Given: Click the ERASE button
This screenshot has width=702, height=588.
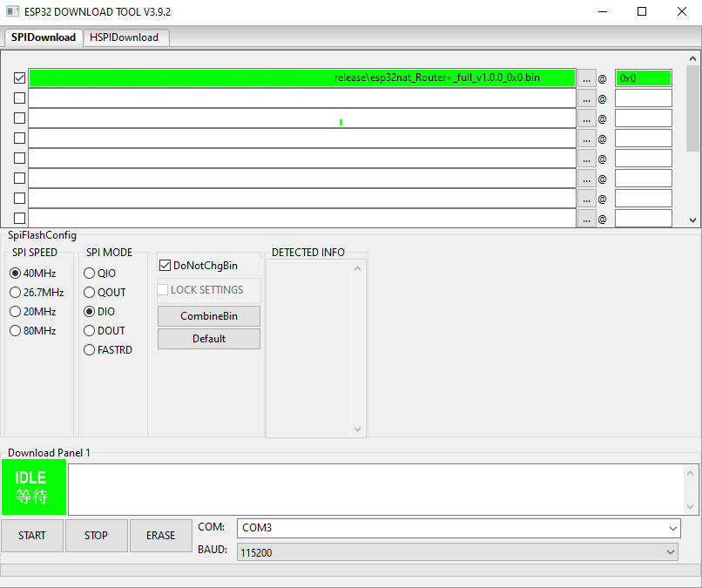Looking at the screenshot, I should tap(161, 536).
